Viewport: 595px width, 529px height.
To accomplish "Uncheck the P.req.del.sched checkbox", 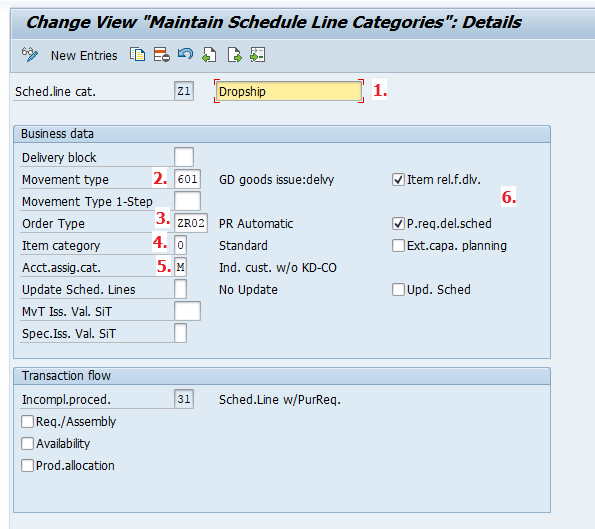I will click(398, 223).
